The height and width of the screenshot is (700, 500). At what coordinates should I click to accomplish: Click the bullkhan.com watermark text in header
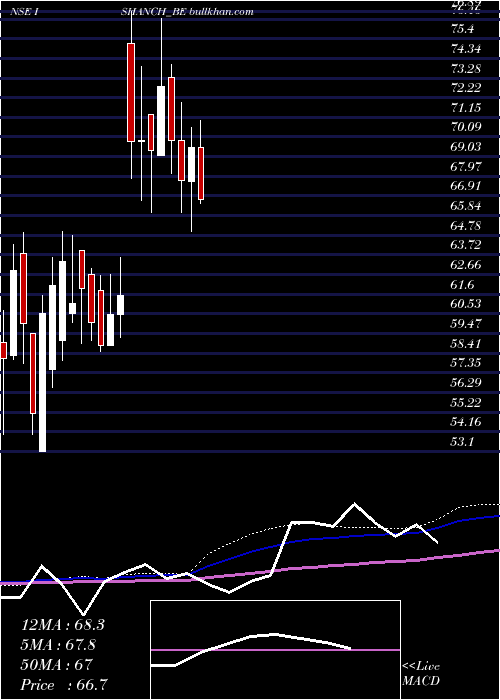[221, 12]
